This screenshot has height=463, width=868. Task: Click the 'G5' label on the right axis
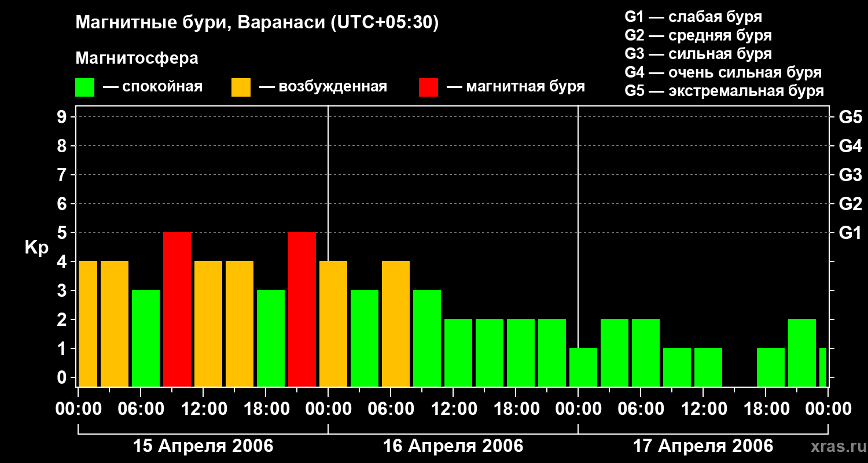pos(850,117)
